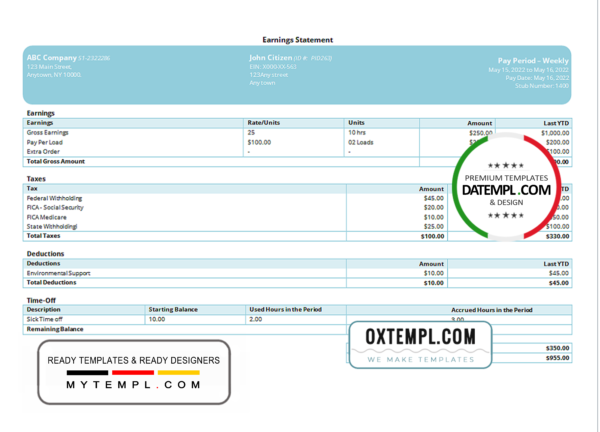Select Stub Number: 1400 text
The height and width of the screenshot is (432, 600).
pyautogui.click(x=542, y=86)
